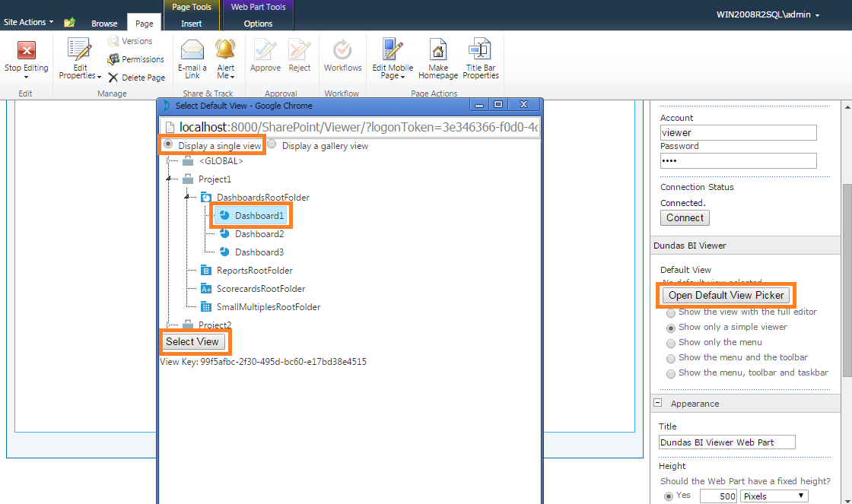Click the Password input field
The image size is (852, 504).
pyautogui.click(x=738, y=160)
